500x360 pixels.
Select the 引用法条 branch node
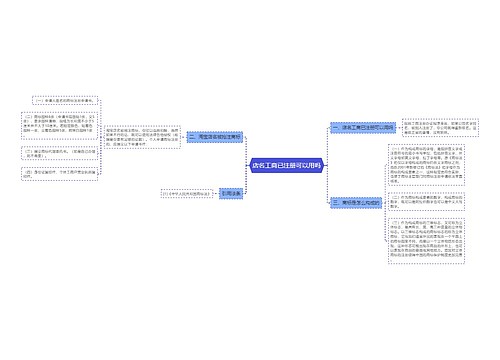pyautogui.click(x=231, y=193)
